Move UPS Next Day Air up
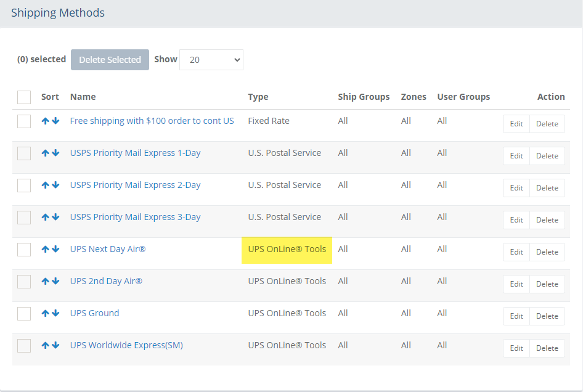583x392 pixels. coord(45,249)
